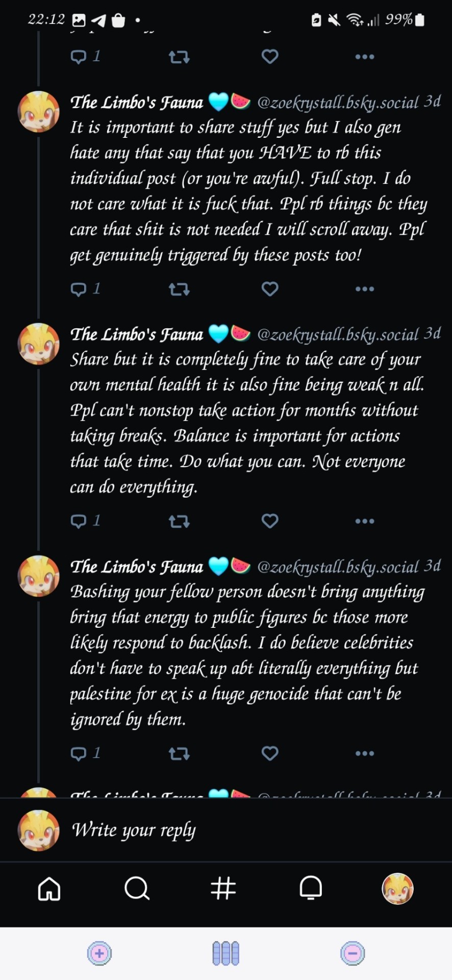This screenshot has height=980, width=452.
Task: Open my profile from the bottom navigation bar
Action: click(397, 889)
